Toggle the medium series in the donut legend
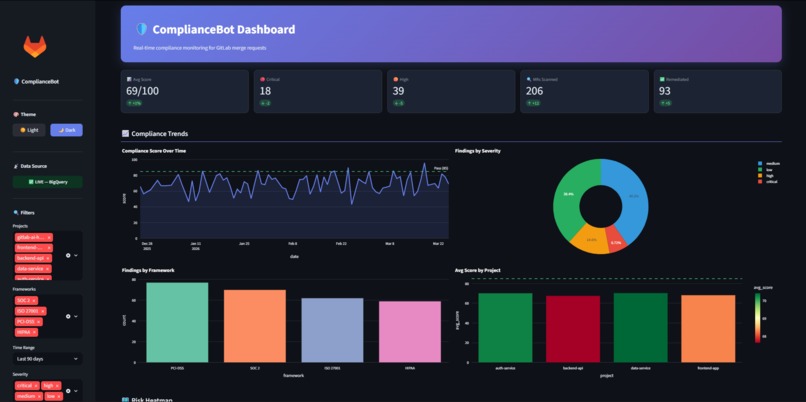The image size is (806, 402). point(769,163)
